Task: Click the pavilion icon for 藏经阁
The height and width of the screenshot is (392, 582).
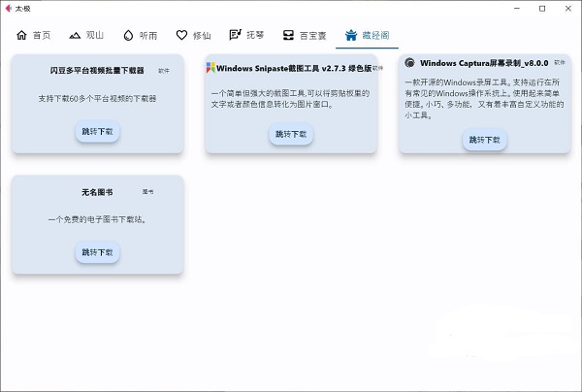Action: pyautogui.click(x=351, y=35)
